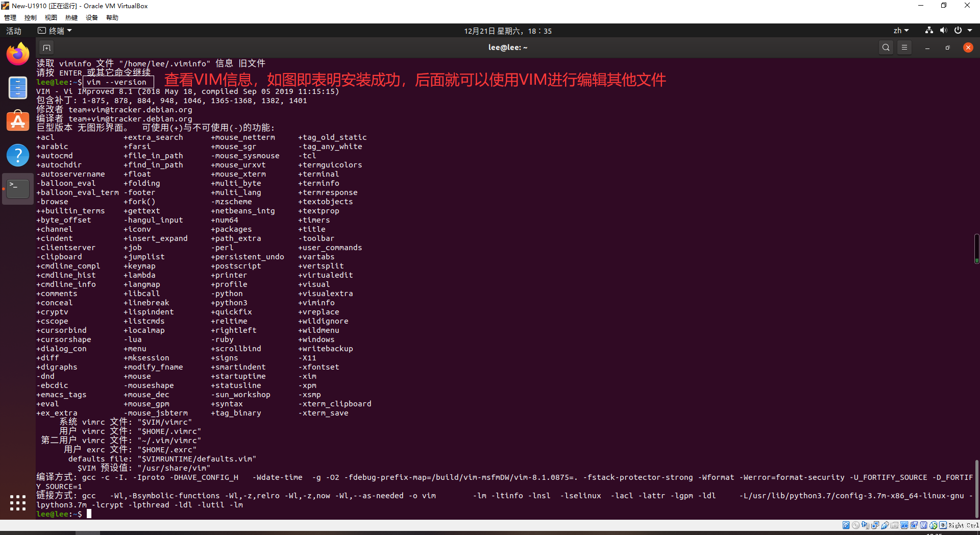Screen dimensions: 980x535
Task: Click the +termguicolors feature entry
Action: [x=330, y=165]
